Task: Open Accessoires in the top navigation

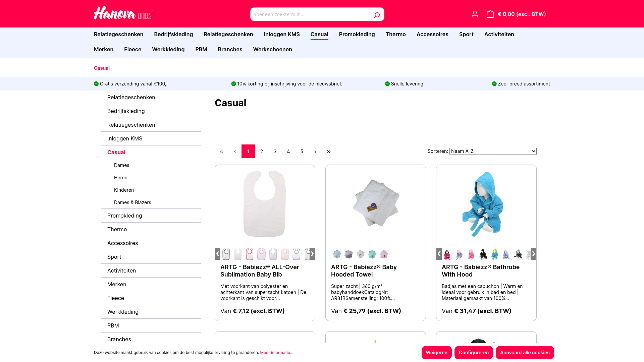Action: pos(432,34)
